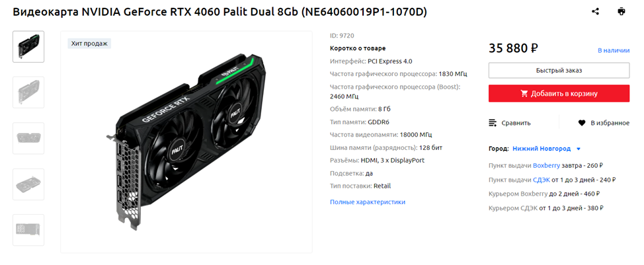Select the fourth product thumbnail

pos(28,184)
